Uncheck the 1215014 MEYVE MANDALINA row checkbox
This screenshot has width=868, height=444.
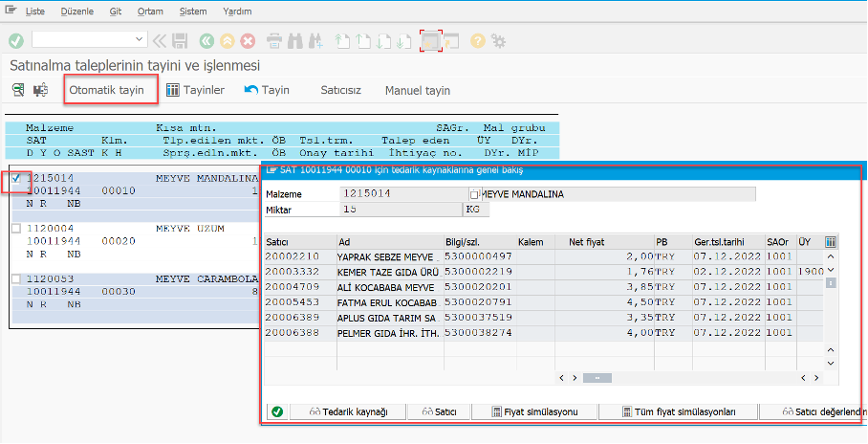[x=16, y=179]
